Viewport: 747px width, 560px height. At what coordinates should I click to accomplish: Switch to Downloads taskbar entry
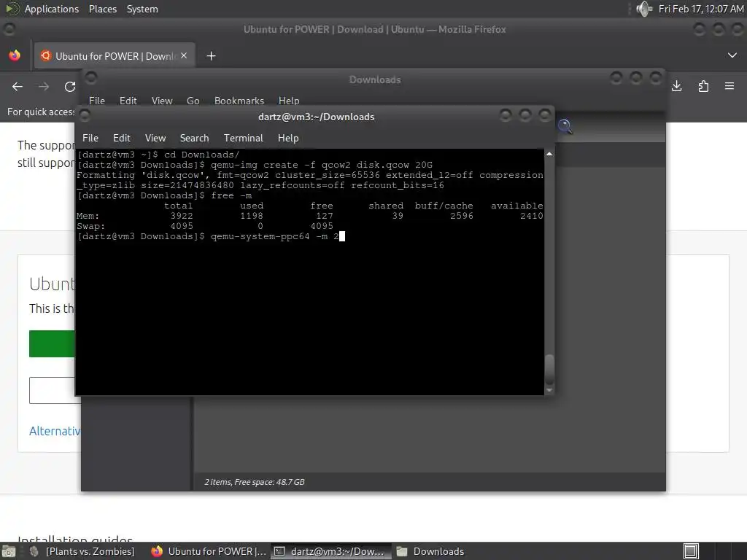coord(431,551)
